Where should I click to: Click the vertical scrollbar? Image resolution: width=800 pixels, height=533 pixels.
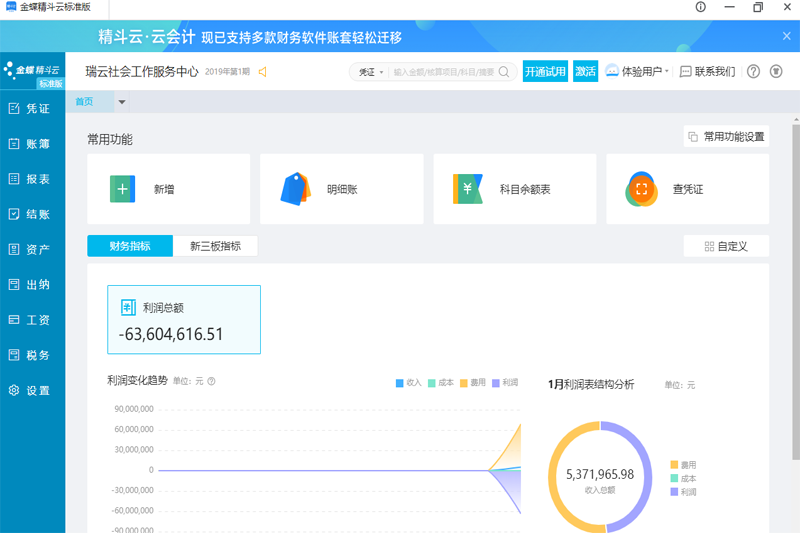[796, 291]
